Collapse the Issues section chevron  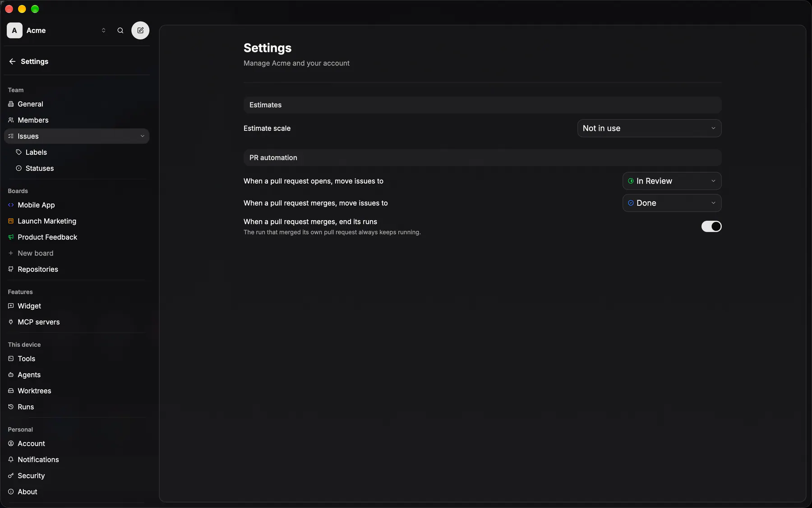(143, 136)
